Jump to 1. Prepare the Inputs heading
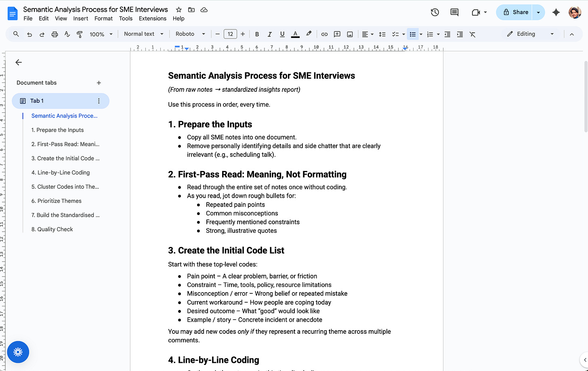 (58, 130)
